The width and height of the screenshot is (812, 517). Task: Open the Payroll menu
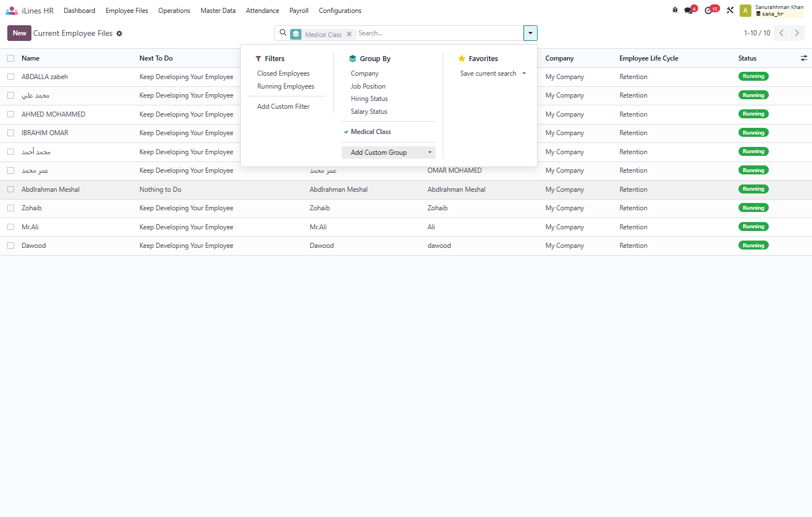pos(299,11)
